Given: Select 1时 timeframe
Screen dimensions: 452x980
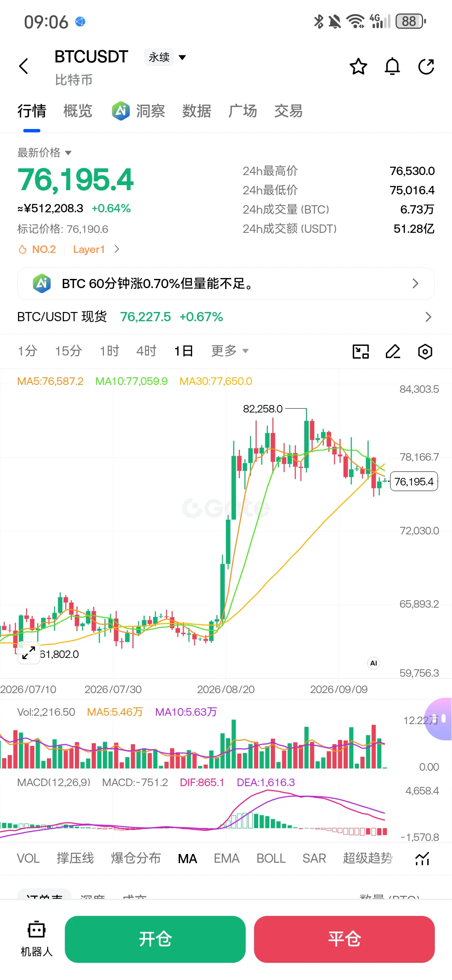Looking at the screenshot, I should point(110,351).
